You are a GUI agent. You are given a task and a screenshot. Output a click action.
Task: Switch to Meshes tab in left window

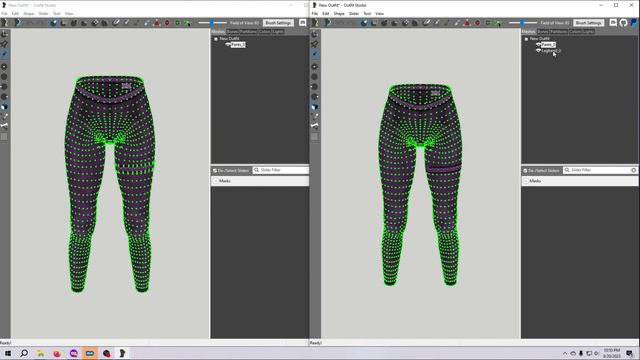pos(218,31)
